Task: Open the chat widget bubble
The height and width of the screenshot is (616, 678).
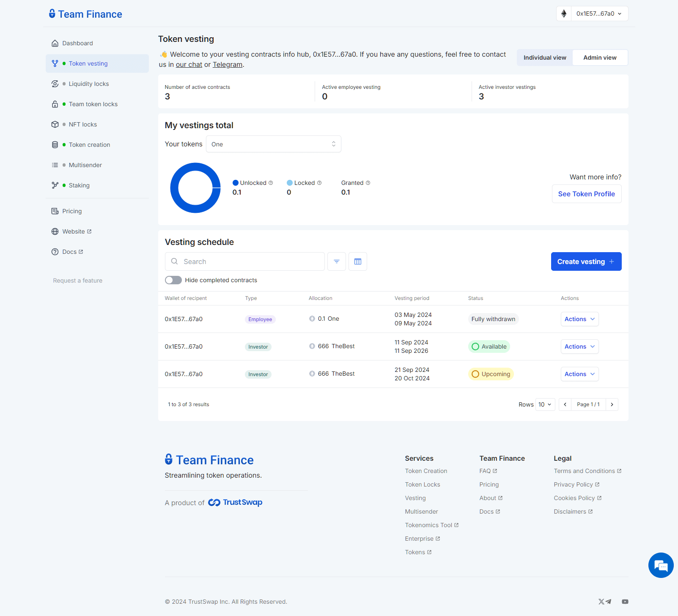Action: point(660,565)
